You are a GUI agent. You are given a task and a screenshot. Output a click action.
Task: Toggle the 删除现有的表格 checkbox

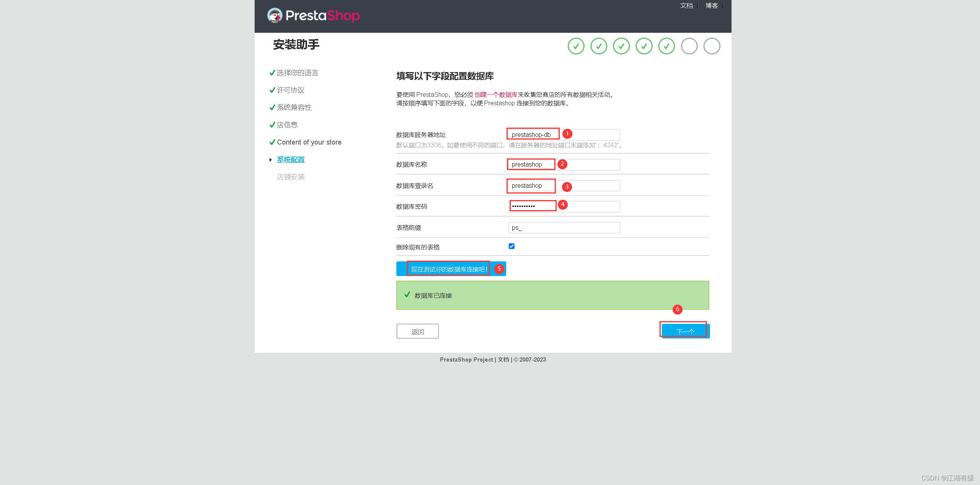tap(512, 246)
